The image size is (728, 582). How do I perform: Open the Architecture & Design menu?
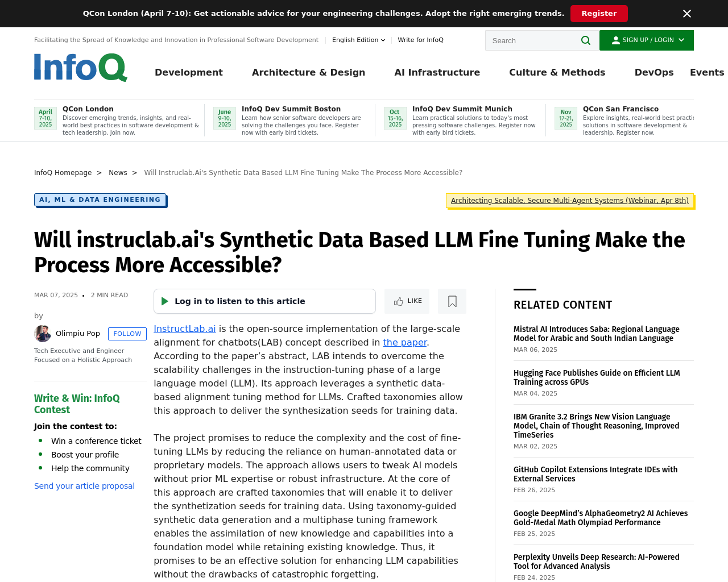click(x=308, y=72)
